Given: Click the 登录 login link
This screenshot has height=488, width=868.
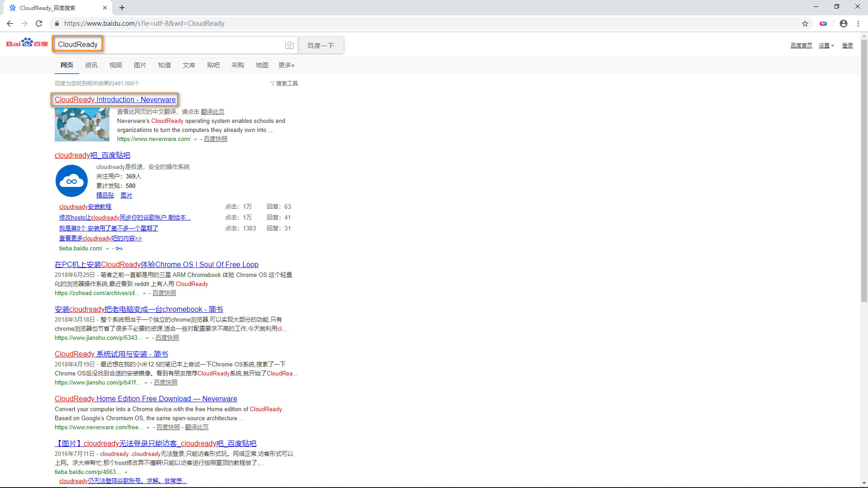Looking at the screenshot, I should tap(848, 45).
